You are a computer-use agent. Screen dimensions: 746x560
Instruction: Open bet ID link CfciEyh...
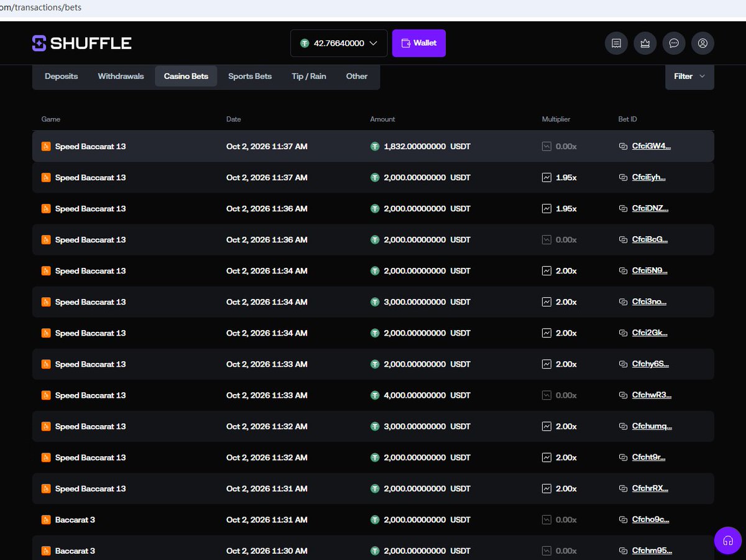649,178
